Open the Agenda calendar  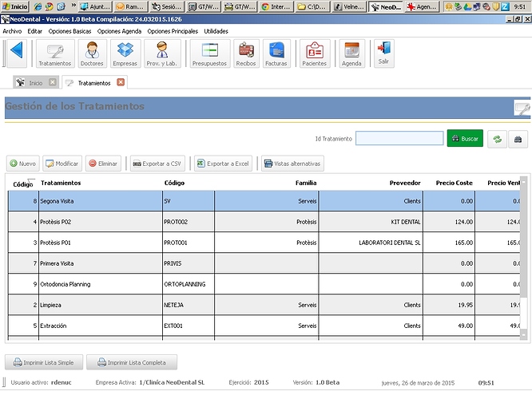point(352,53)
